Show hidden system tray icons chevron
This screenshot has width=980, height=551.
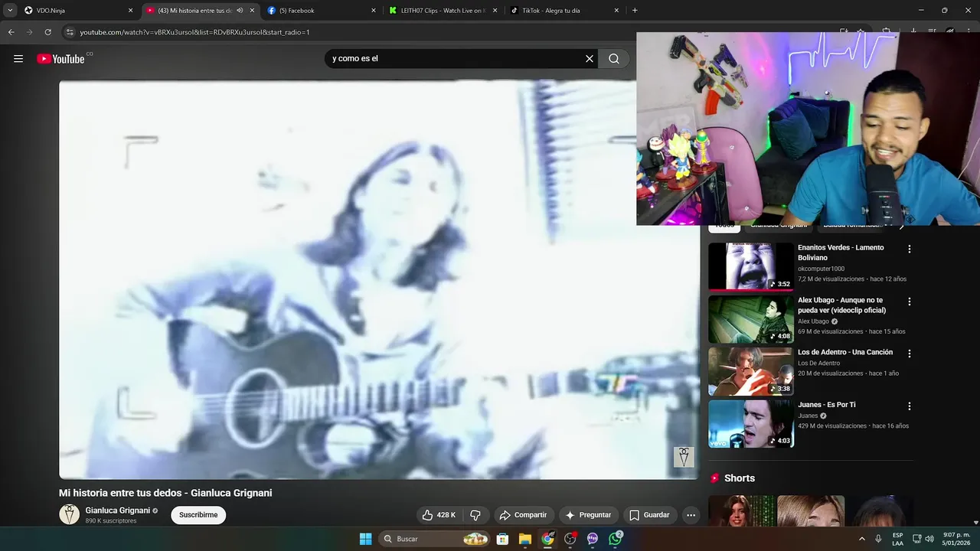[x=861, y=539]
